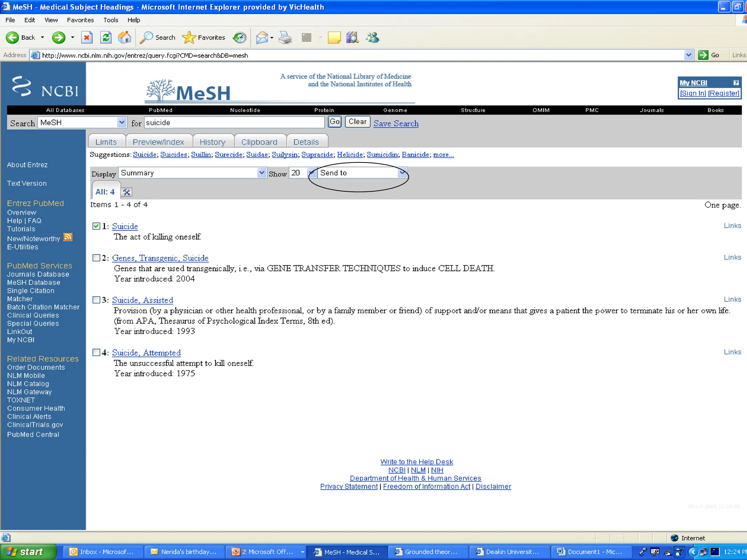
Task: Click the RSS feed icon beside New/Noteworthy
Action: pos(68,237)
